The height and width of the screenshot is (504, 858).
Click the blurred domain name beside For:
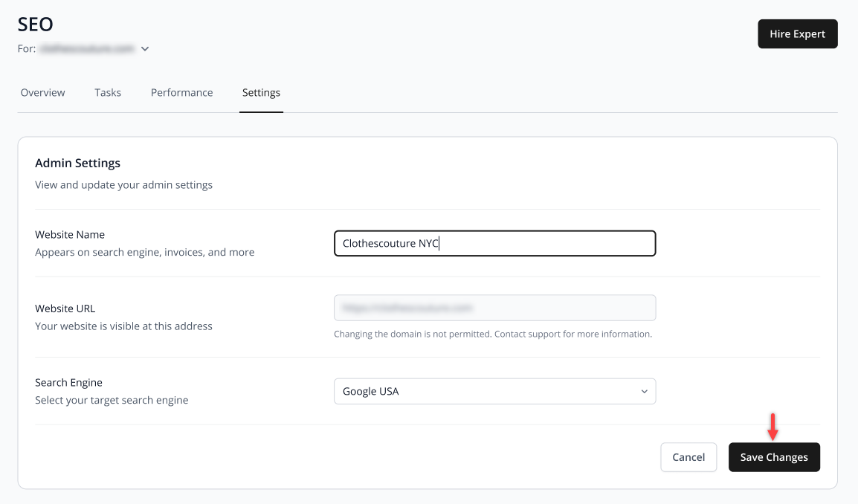88,49
